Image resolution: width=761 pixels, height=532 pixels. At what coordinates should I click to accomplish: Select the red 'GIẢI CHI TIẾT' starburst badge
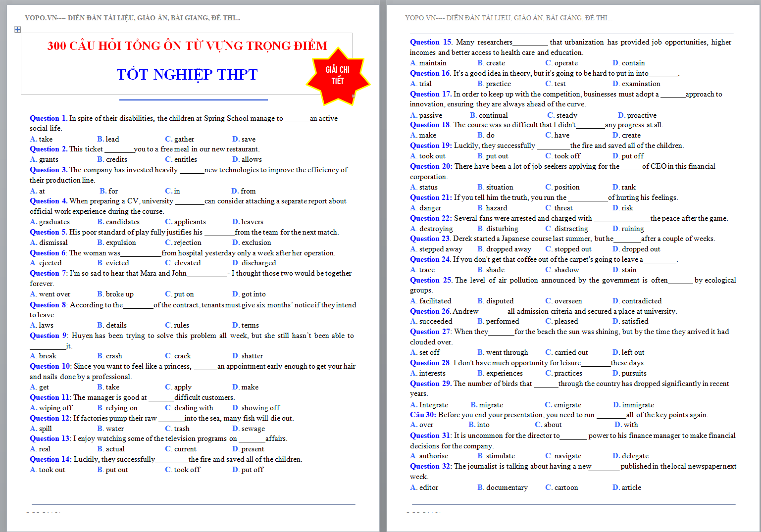pyautogui.click(x=338, y=76)
